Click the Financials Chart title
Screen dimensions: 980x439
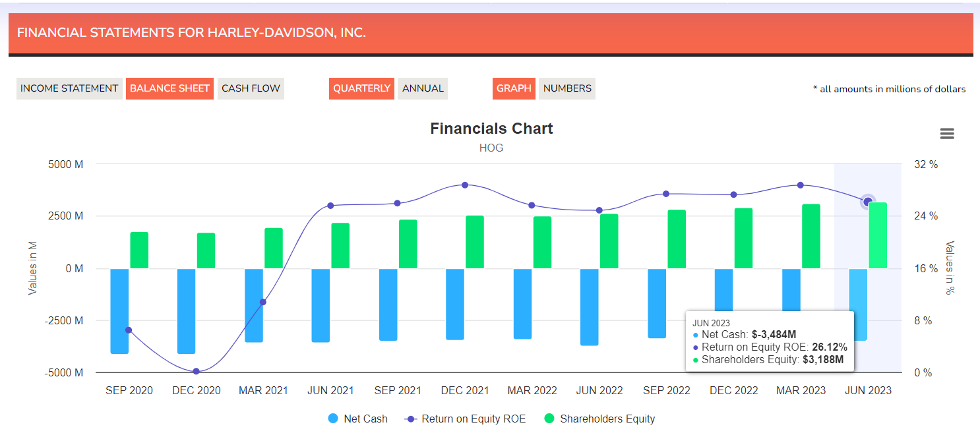coord(491,129)
